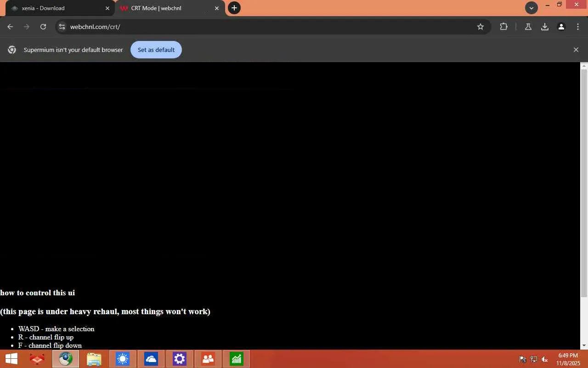Click 'F - channel flip down' list item
Image resolution: width=588 pixels, height=368 pixels.
50,345
